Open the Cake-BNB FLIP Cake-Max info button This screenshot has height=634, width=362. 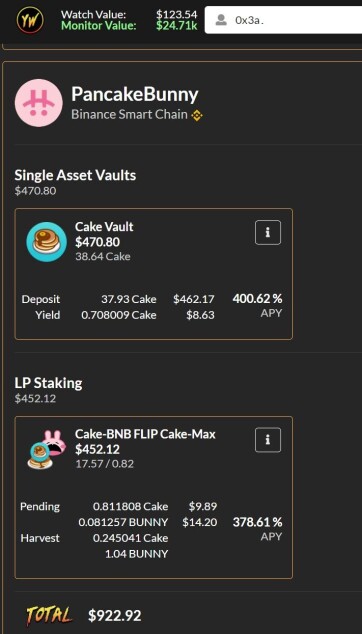click(x=268, y=440)
